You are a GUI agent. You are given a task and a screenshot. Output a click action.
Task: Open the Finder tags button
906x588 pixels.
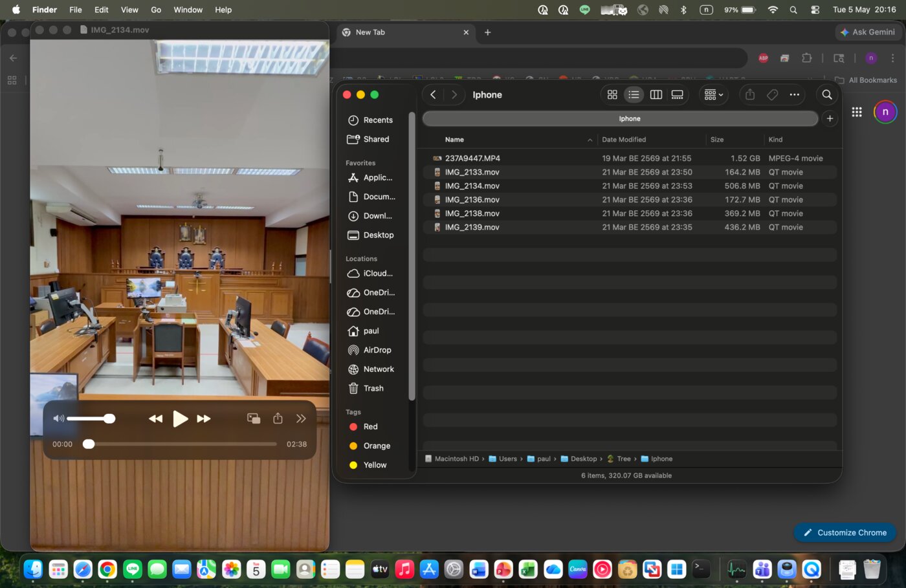click(x=772, y=94)
